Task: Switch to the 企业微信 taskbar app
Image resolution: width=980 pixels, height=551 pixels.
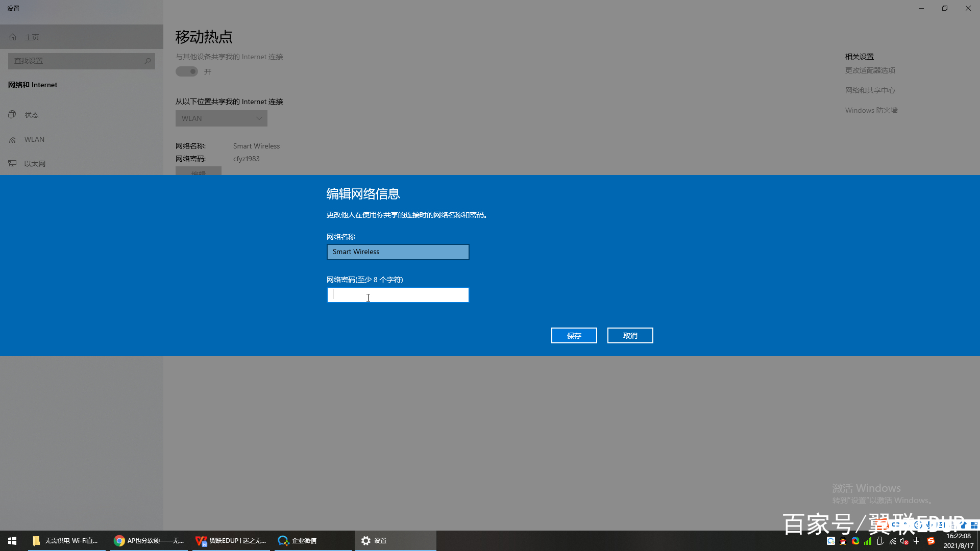Action: click(313, 541)
